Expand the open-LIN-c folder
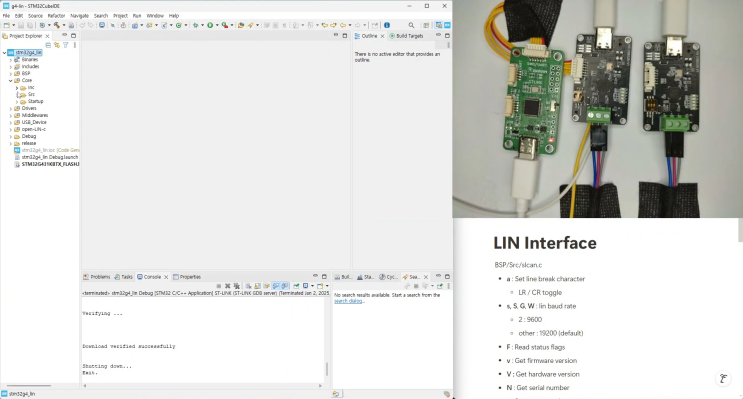This screenshot has width=743, height=399. click(x=11, y=129)
